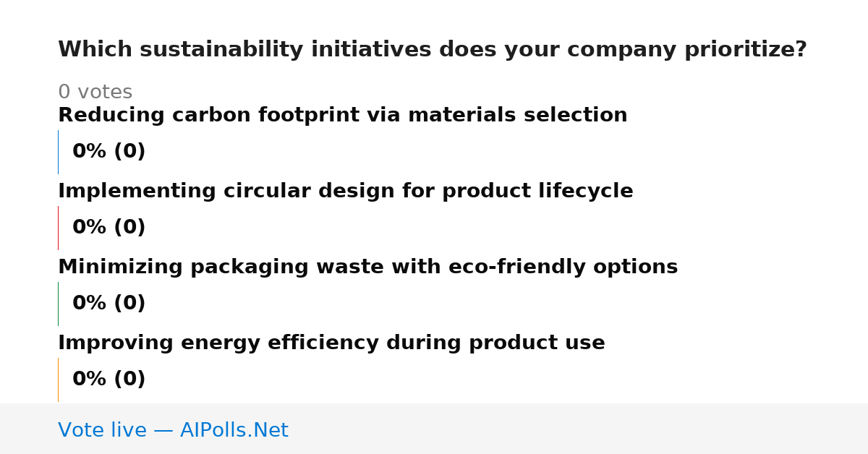Click the blue bar for carbon footprint option
Image resolution: width=868 pixels, height=454 pixels.
click(58, 152)
